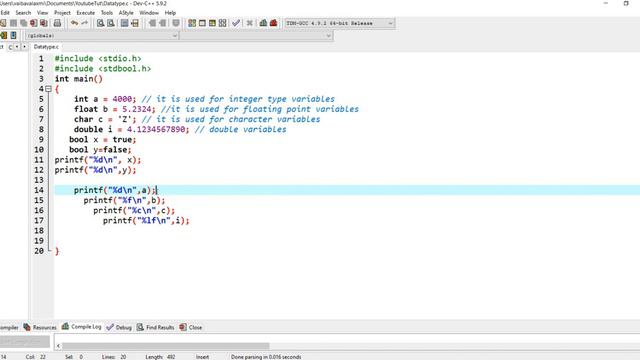The height and width of the screenshot is (360, 640).
Task: Click the 'Length: 492' status bar entry
Action: tap(160, 357)
